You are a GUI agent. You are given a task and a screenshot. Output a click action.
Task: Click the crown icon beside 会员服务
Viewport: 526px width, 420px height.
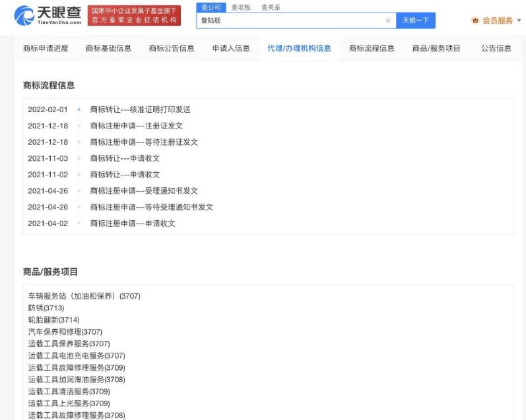(475, 20)
